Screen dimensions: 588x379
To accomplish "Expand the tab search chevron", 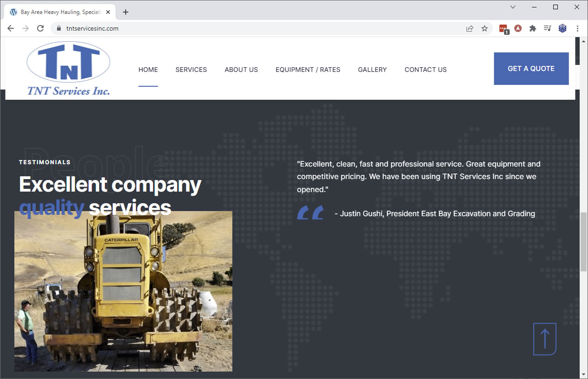I will tap(512, 7).
